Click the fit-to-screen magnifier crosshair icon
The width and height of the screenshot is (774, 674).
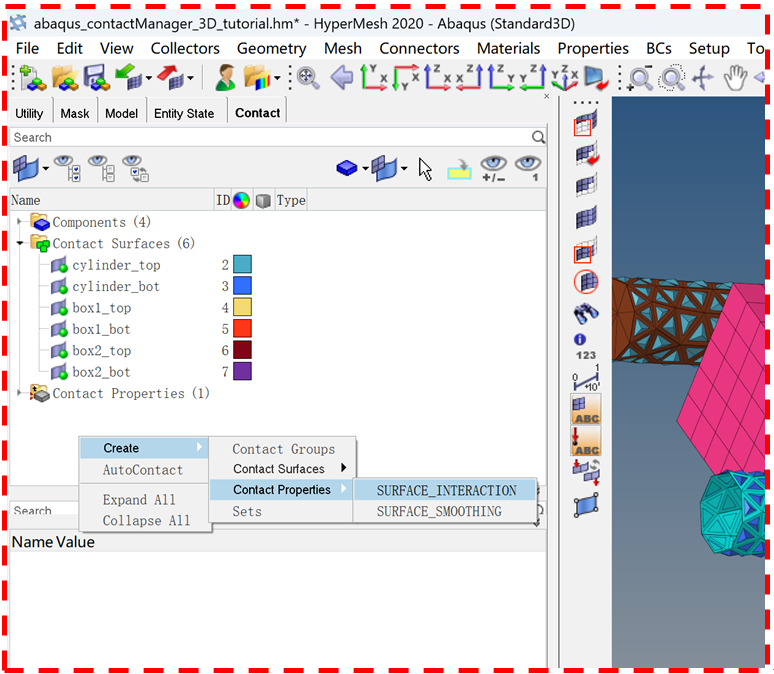[308, 78]
